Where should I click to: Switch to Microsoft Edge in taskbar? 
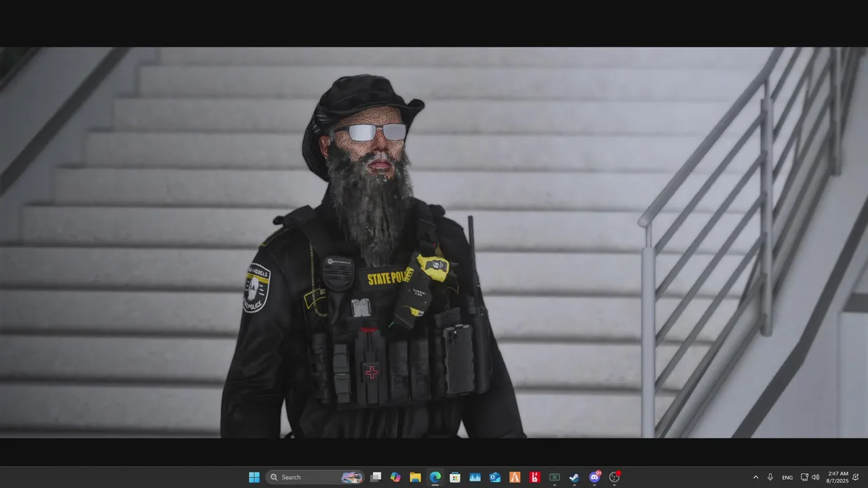click(435, 477)
